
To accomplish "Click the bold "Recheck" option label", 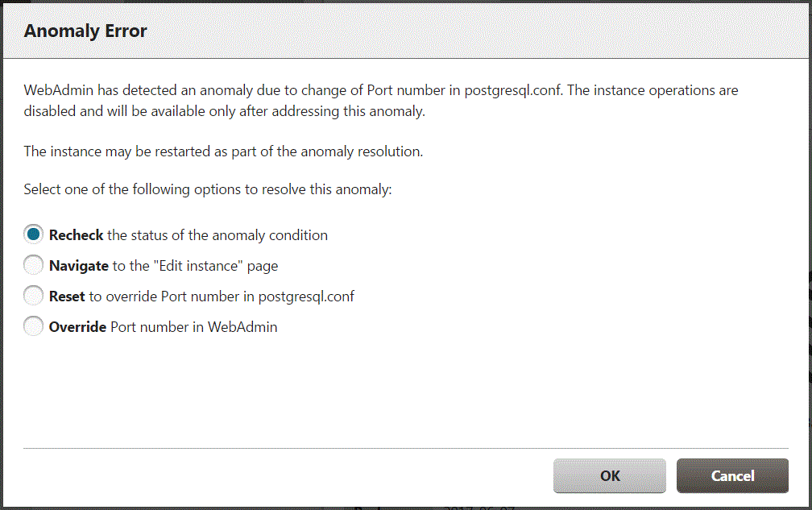I will click(x=76, y=235).
